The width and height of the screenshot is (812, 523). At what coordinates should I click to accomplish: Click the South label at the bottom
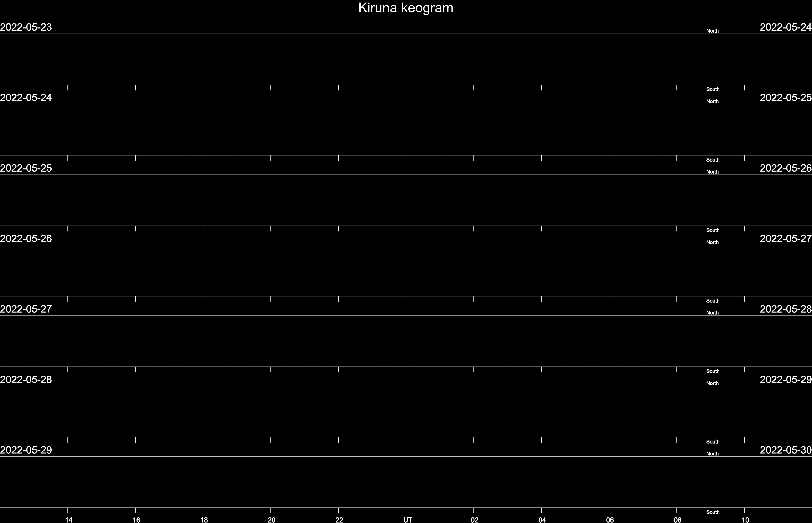pyautogui.click(x=713, y=512)
